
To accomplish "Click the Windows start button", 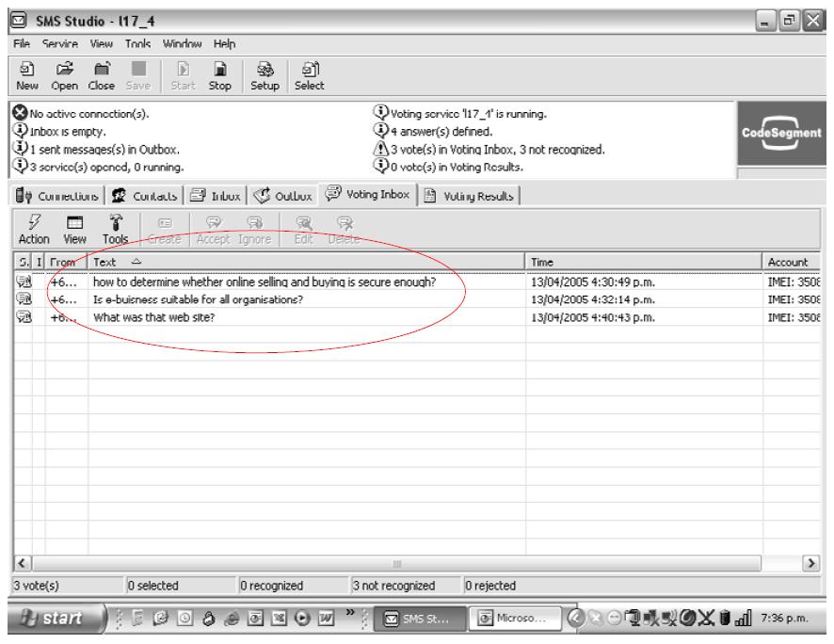I will (56, 618).
